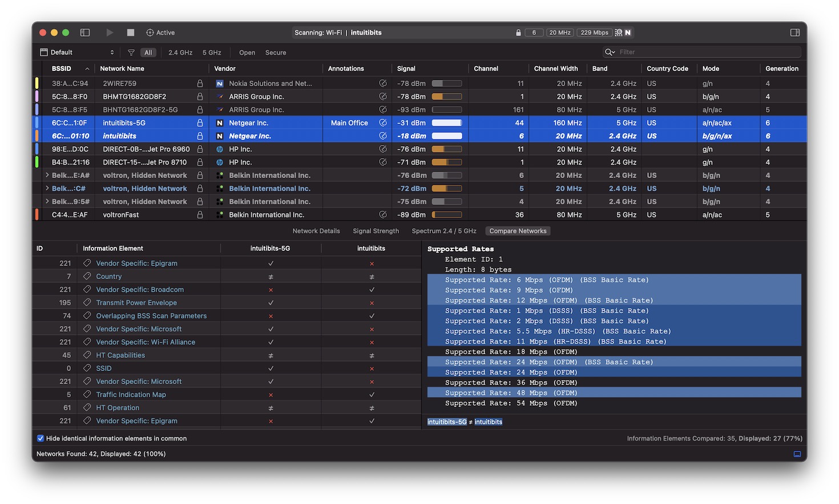839x504 pixels.
Task: Click the bottom-right panel toggle icon
Action: coord(797,454)
